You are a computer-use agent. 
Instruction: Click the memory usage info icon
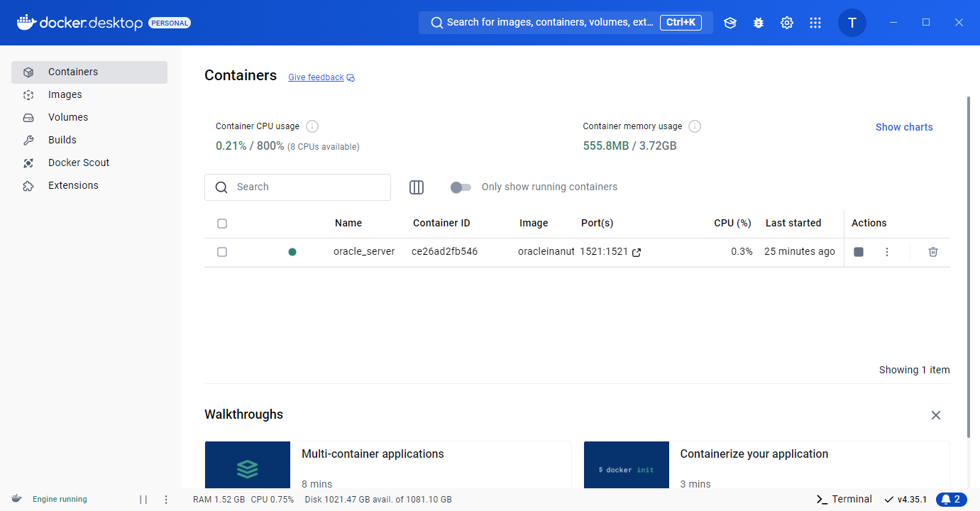[695, 126]
